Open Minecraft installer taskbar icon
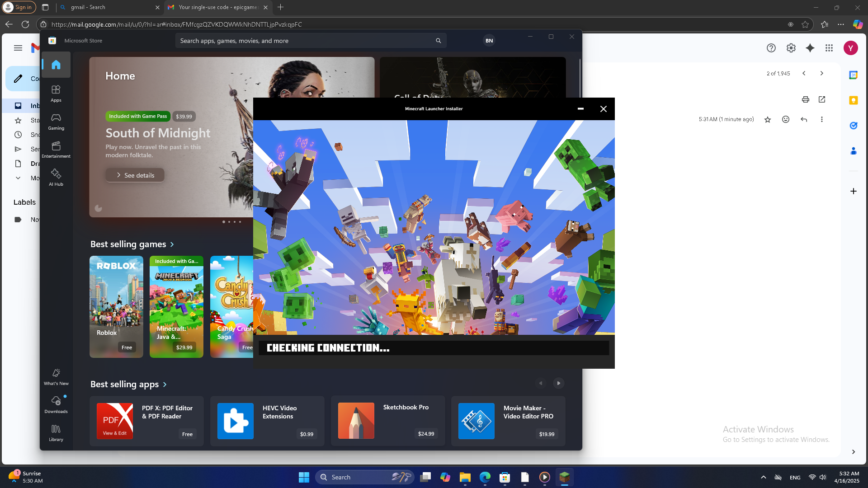The image size is (868, 488). tap(565, 477)
